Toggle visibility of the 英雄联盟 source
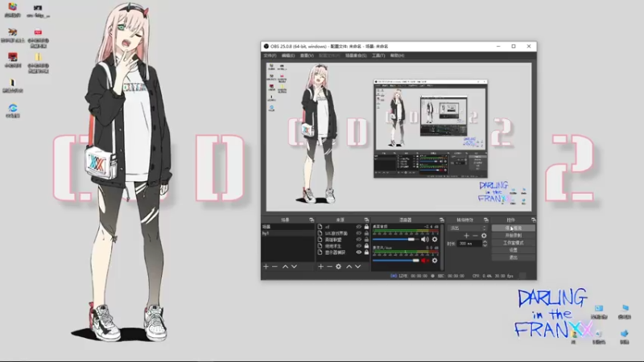The width and height of the screenshot is (644, 362). (358, 239)
